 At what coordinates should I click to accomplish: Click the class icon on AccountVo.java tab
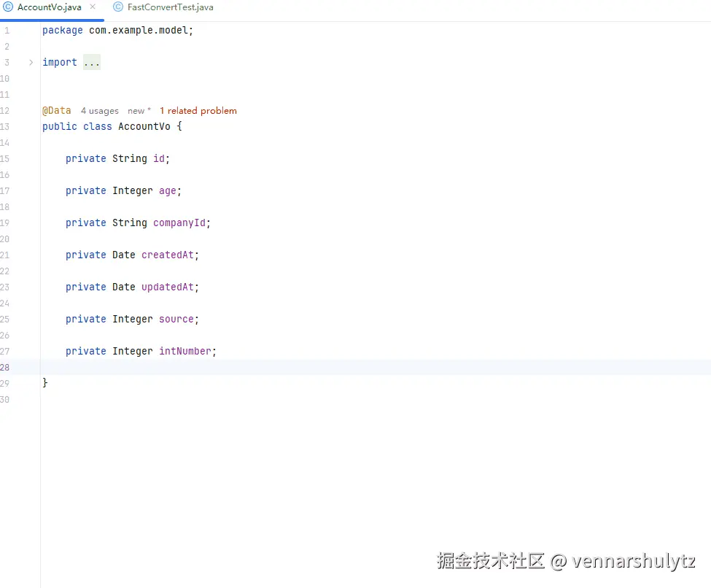tap(7, 7)
